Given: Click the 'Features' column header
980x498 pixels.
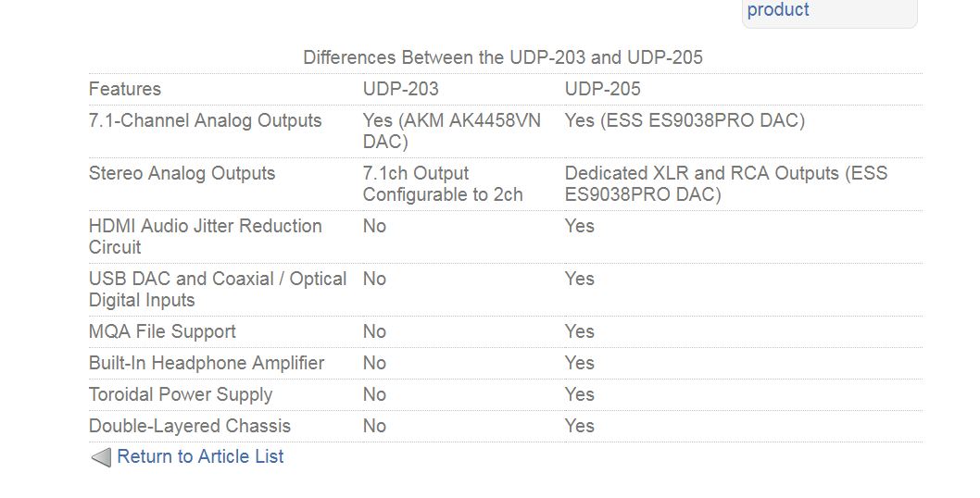Looking at the screenshot, I should (x=125, y=89).
